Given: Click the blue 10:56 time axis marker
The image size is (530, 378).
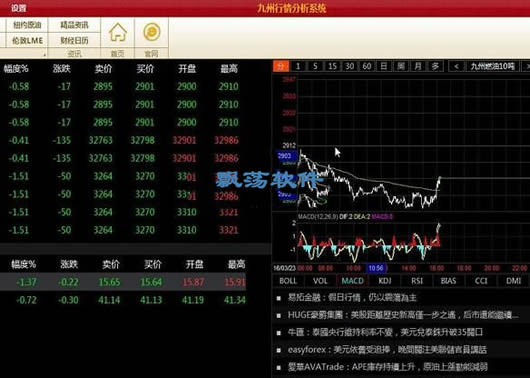Looking at the screenshot, I should (376, 268).
